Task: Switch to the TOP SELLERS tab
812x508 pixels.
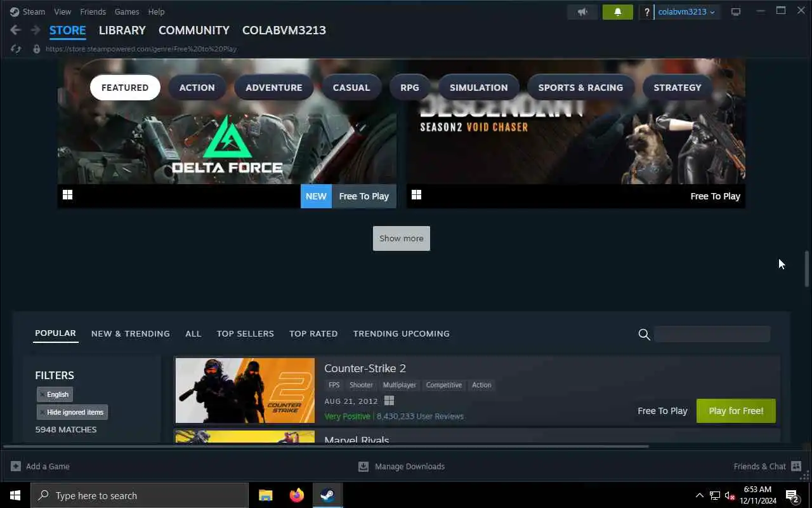Action: 245,333
